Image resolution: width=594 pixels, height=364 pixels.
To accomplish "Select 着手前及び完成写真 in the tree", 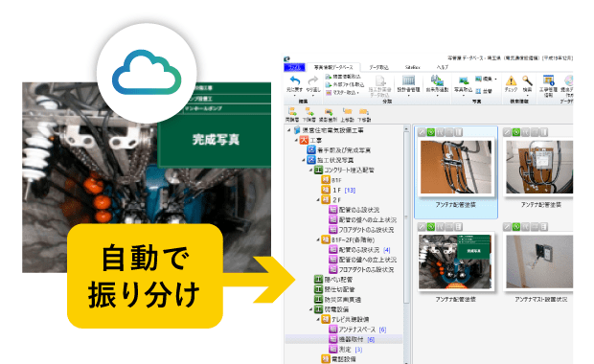I will 339,150.
